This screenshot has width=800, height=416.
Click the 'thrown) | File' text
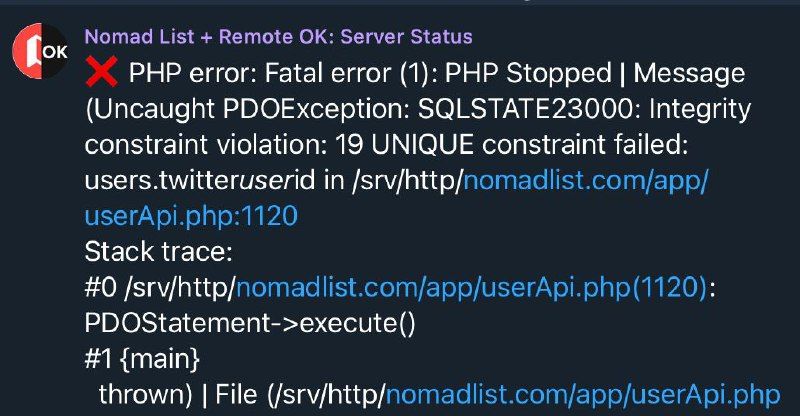tap(178, 395)
